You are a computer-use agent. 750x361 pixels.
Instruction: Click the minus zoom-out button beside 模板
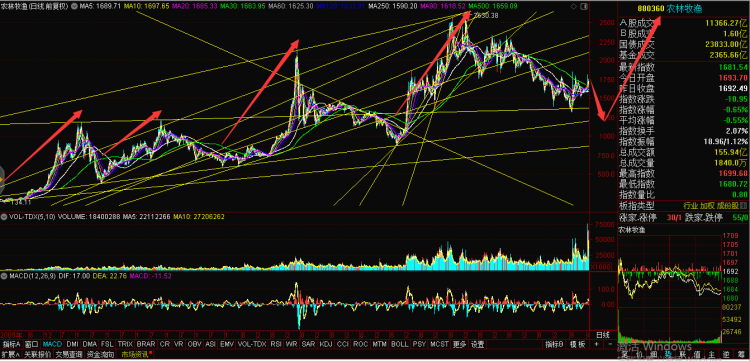(x=610, y=344)
